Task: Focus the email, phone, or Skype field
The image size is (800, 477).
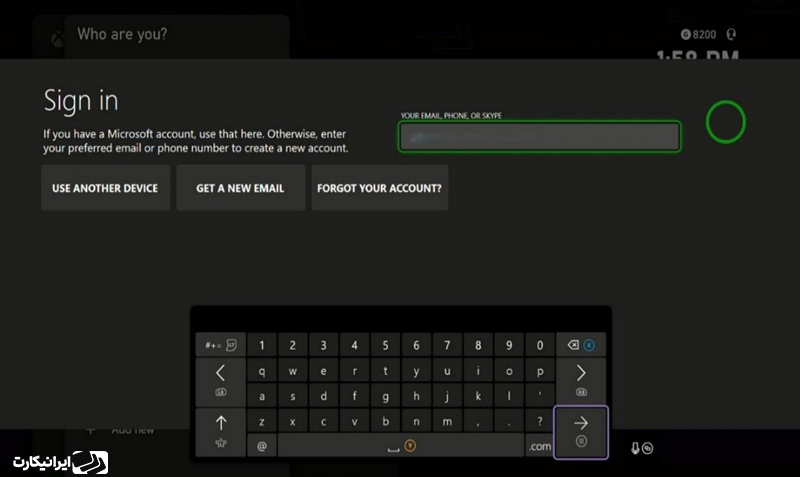Action: point(540,137)
